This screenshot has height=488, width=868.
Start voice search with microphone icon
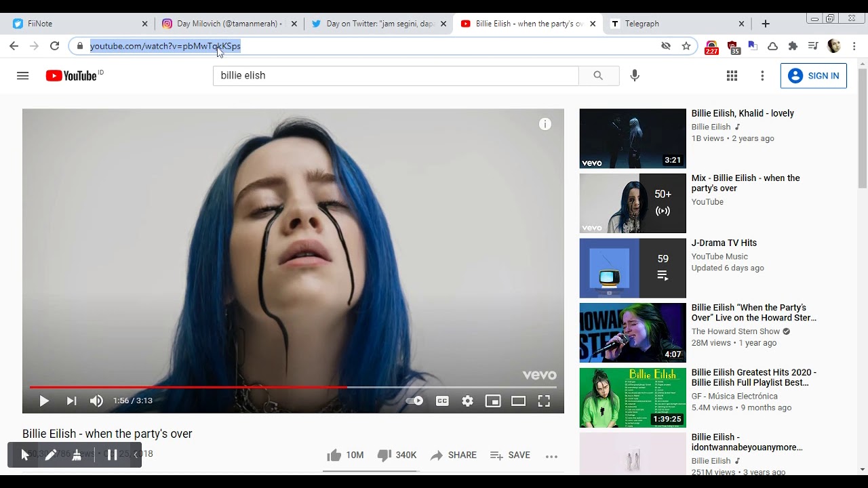click(x=635, y=75)
